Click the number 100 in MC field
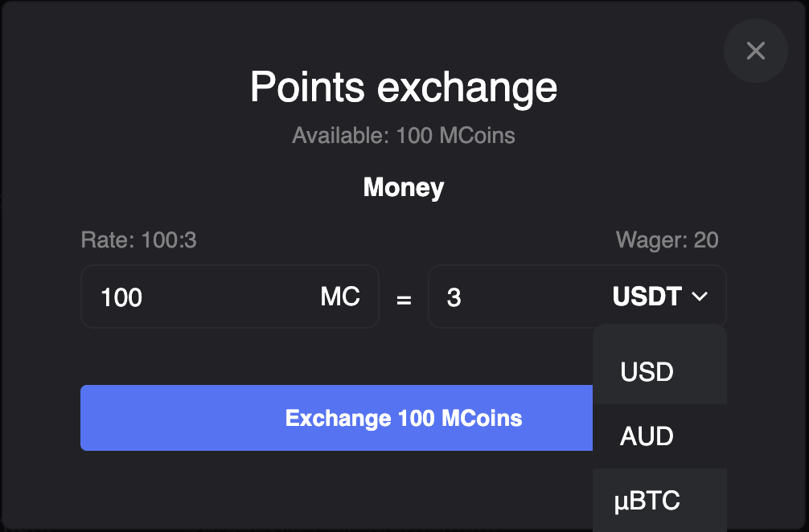Screen dimensions: 809x532 (x=121, y=297)
